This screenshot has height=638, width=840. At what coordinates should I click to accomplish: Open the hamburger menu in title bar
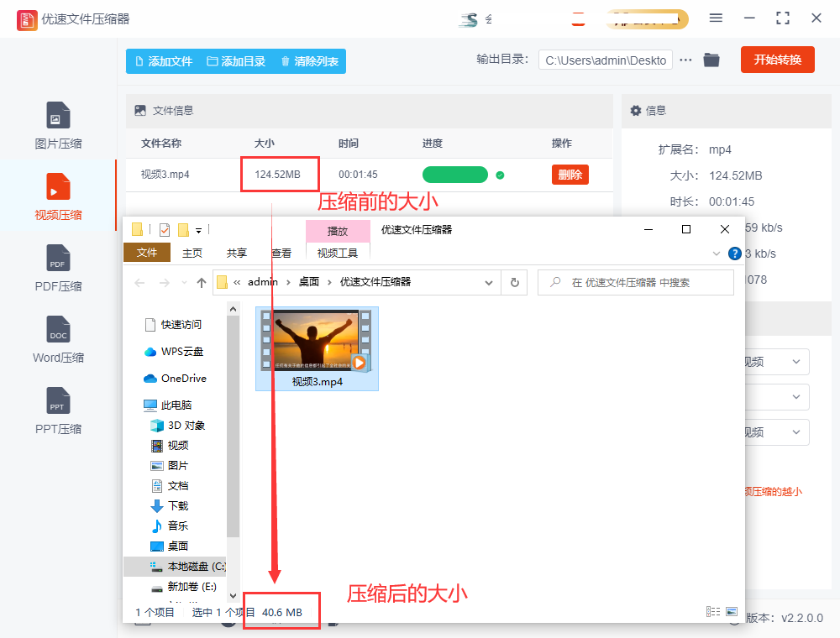716,18
